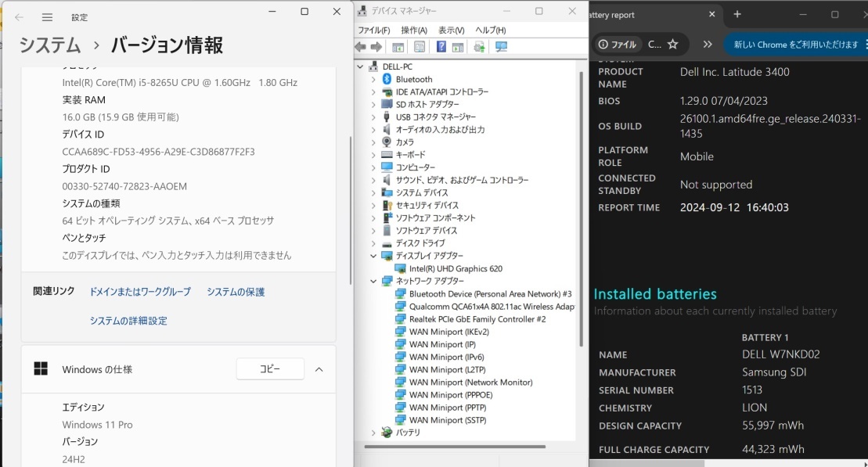Open the ヘルプ(H) menu in Device Manager

coord(491,30)
